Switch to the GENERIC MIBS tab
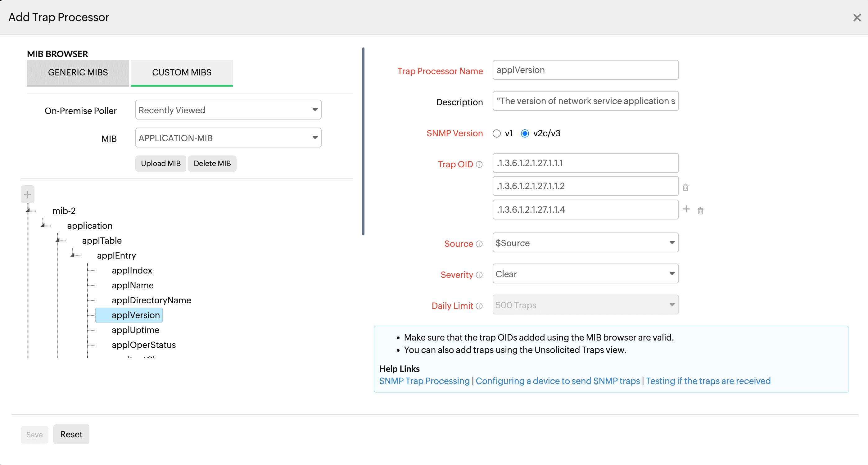The height and width of the screenshot is (465, 868). 78,72
